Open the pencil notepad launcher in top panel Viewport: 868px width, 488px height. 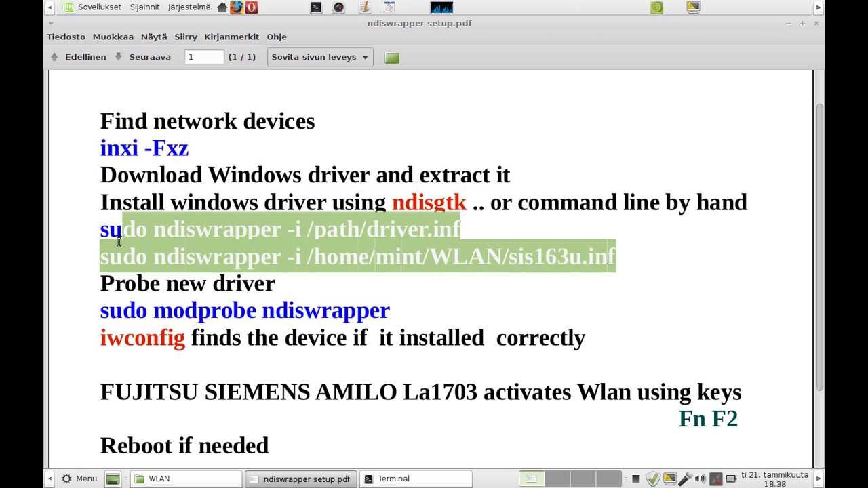[364, 7]
